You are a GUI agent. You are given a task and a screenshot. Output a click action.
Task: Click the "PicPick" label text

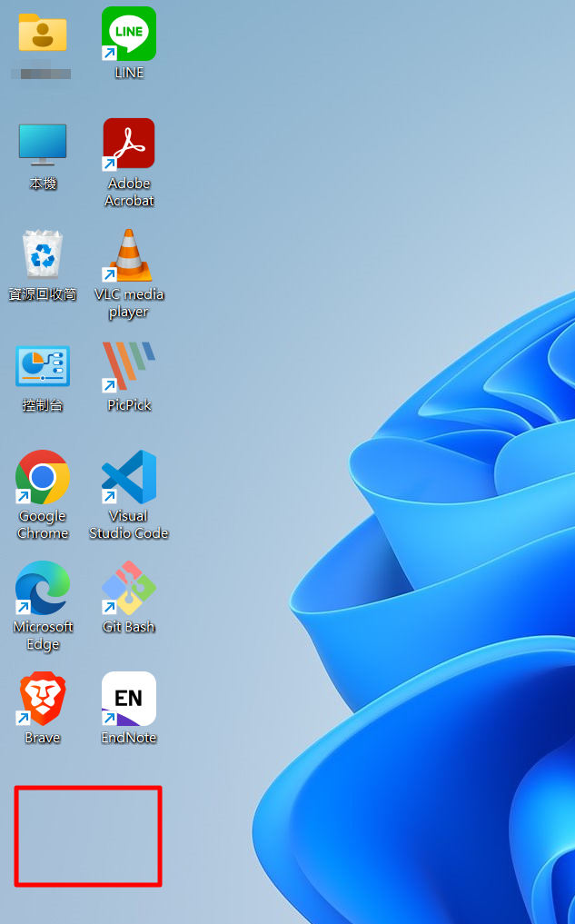pos(129,405)
